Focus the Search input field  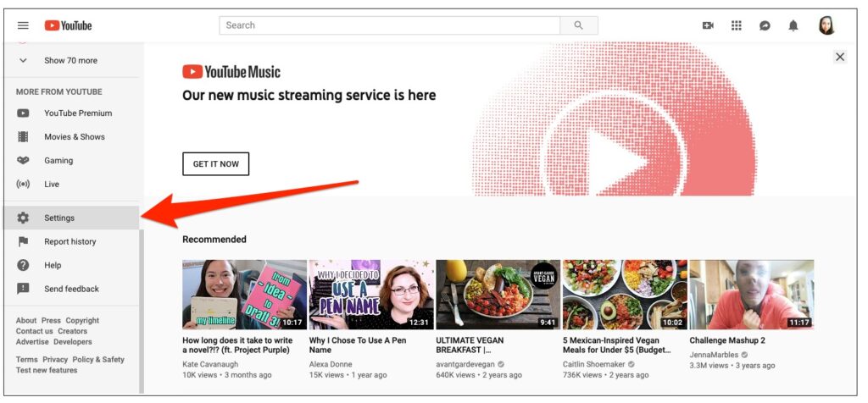390,25
